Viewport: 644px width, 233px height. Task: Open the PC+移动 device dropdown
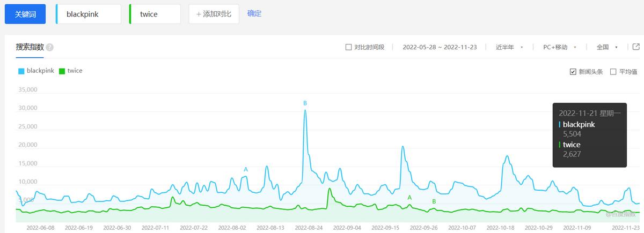560,47
